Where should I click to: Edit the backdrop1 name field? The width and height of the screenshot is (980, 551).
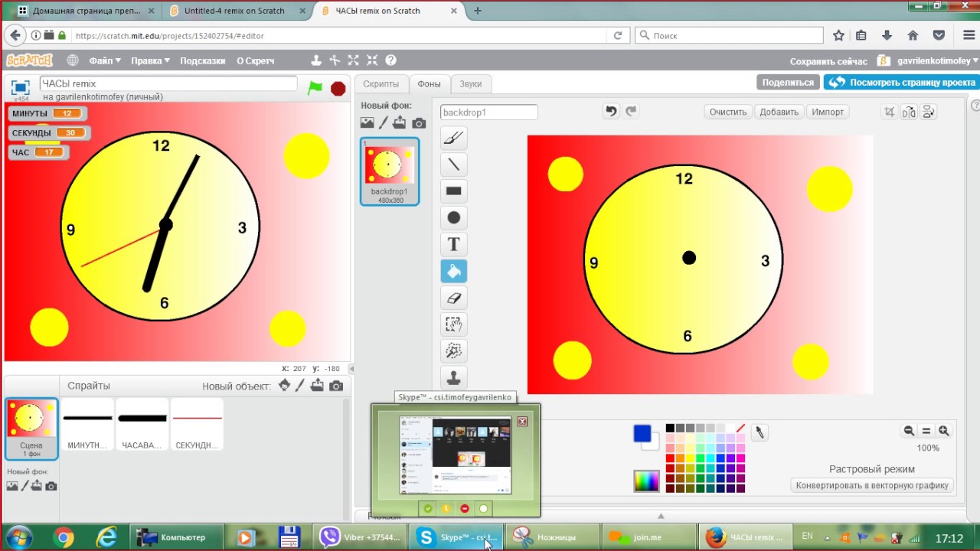coord(488,112)
